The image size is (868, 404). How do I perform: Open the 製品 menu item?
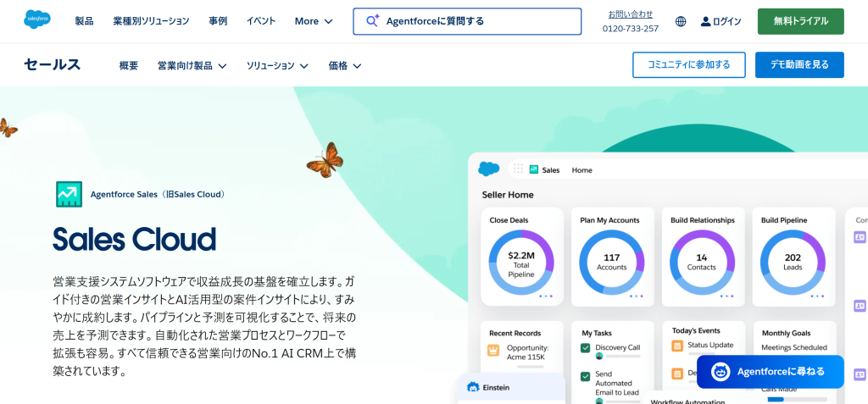(x=84, y=21)
